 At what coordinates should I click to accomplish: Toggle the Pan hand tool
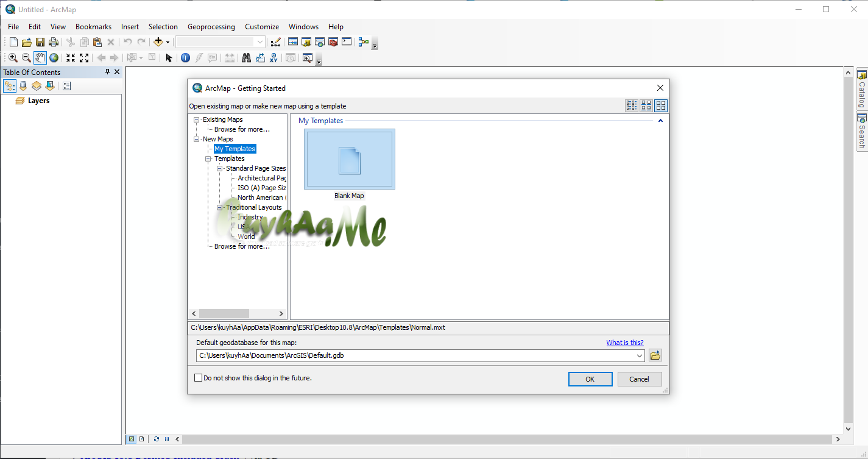tap(40, 58)
